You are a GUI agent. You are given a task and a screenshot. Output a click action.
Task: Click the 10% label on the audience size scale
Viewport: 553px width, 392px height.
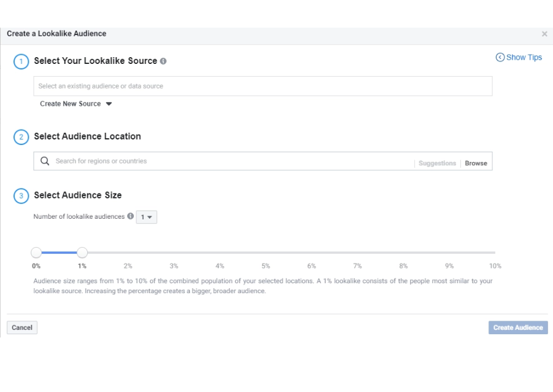(495, 266)
